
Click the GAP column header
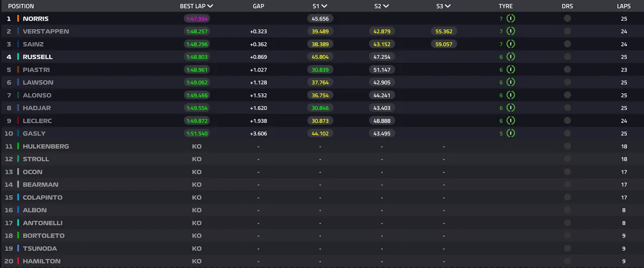pos(259,6)
